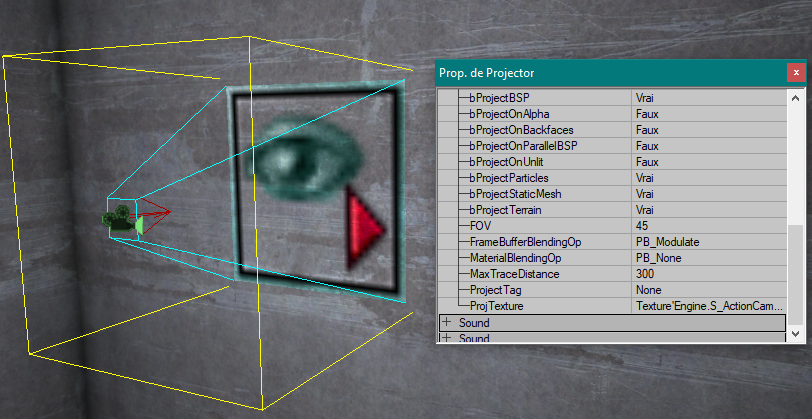Toggle the bProjectParticles Vrai value
Screen dimensions: 812x419
[x=709, y=178]
